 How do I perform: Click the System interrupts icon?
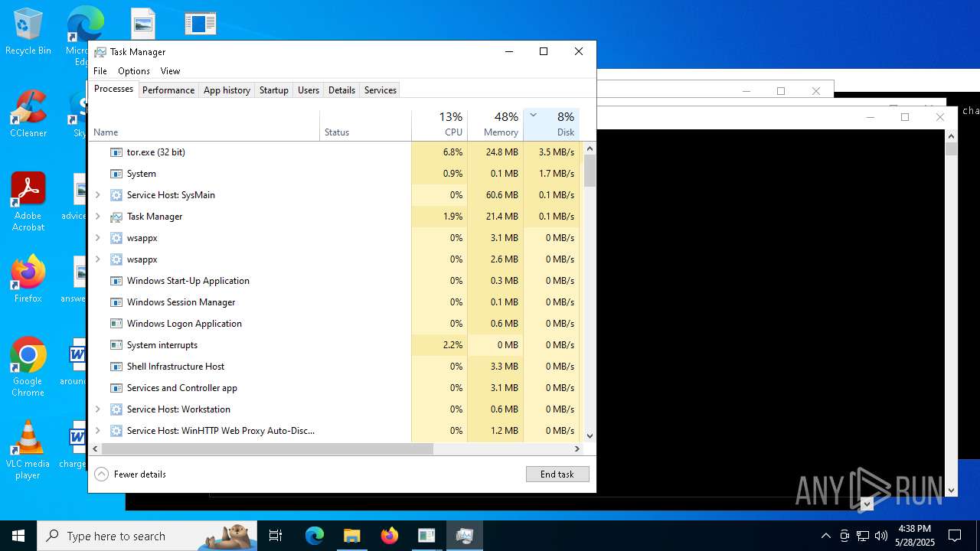(x=116, y=345)
